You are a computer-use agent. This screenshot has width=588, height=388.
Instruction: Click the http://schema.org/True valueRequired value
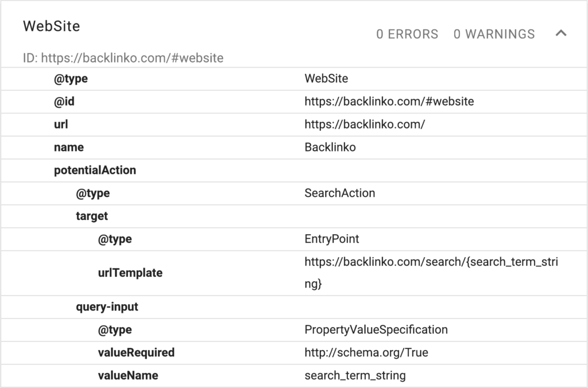[x=366, y=353]
